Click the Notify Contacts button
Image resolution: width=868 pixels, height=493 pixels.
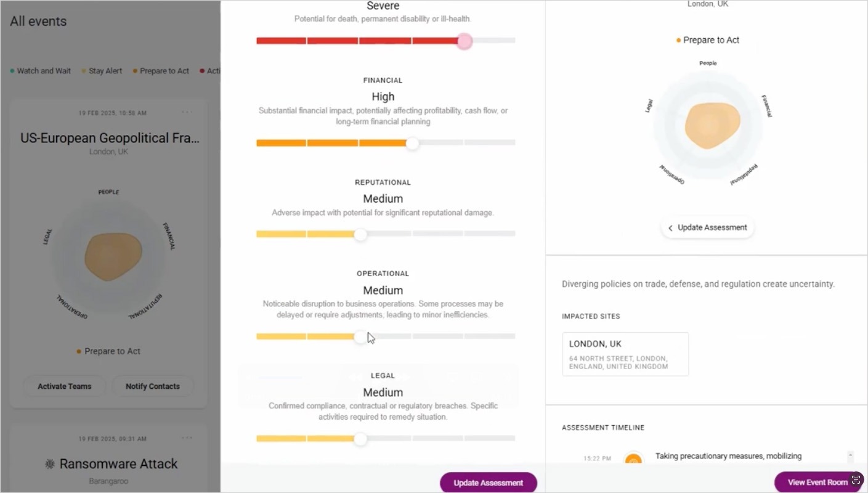point(153,386)
